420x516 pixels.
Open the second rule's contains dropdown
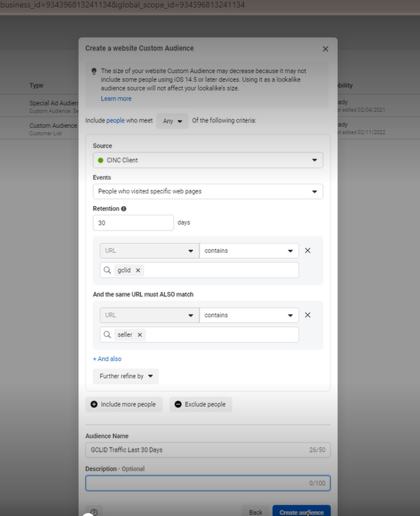(249, 315)
